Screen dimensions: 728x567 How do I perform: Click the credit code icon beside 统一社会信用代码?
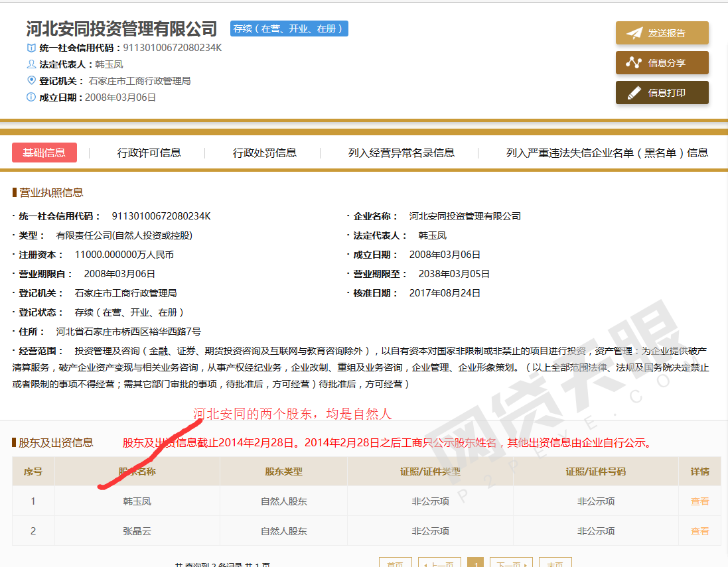coord(31,48)
